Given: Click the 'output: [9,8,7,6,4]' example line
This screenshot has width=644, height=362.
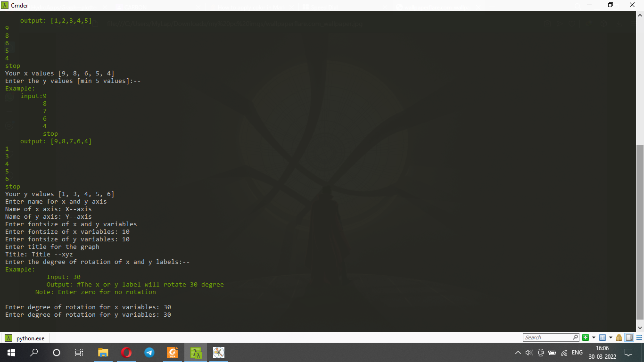Looking at the screenshot, I should pos(56,141).
